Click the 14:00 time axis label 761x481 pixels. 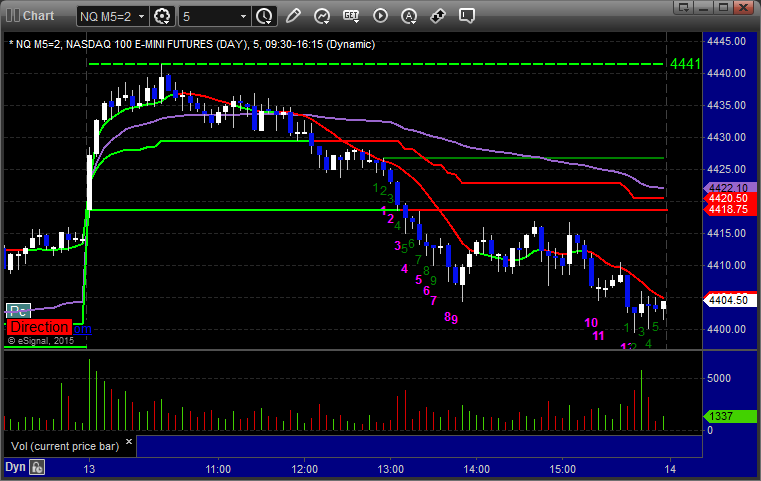coord(477,469)
